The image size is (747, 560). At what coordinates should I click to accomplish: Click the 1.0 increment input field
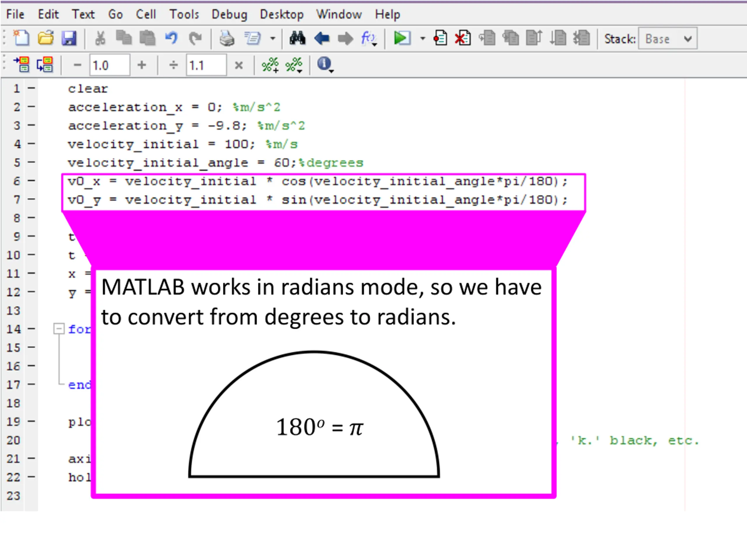pos(110,65)
